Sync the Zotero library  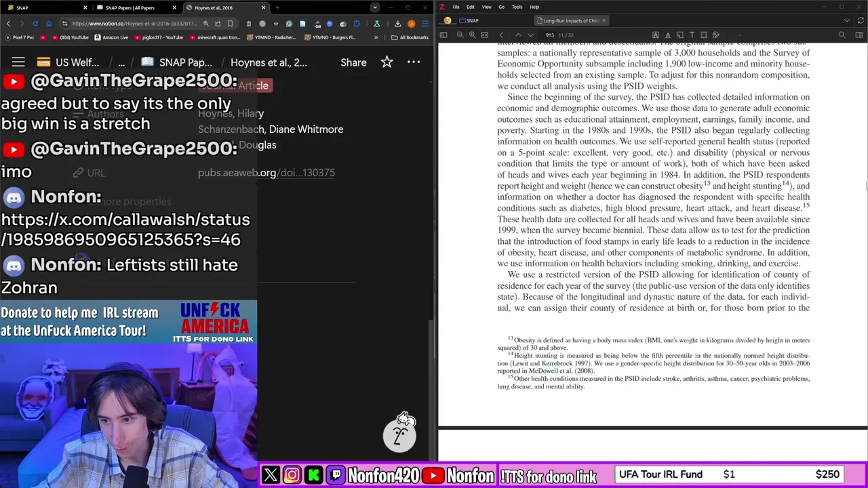pos(861,20)
